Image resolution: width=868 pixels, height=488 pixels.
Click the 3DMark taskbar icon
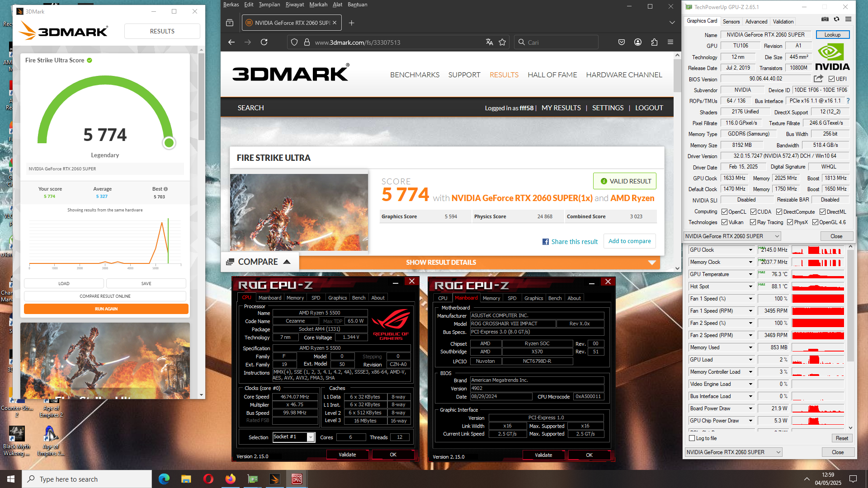point(275,479)
